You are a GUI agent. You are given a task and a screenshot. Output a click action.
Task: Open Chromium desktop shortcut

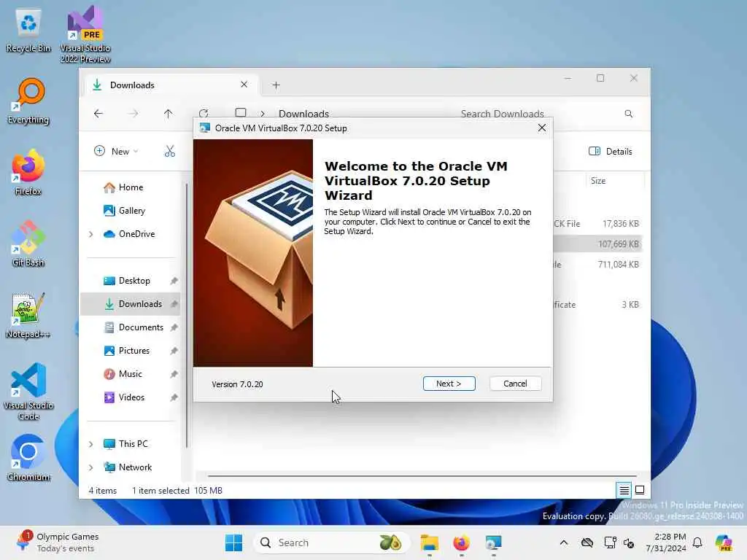[28, 458]
